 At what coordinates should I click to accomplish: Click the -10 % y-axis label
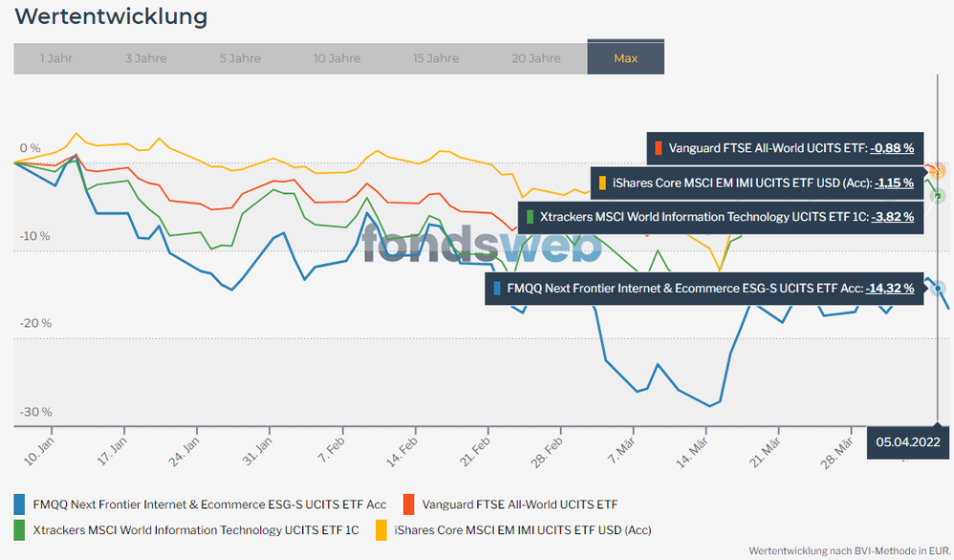34,236
